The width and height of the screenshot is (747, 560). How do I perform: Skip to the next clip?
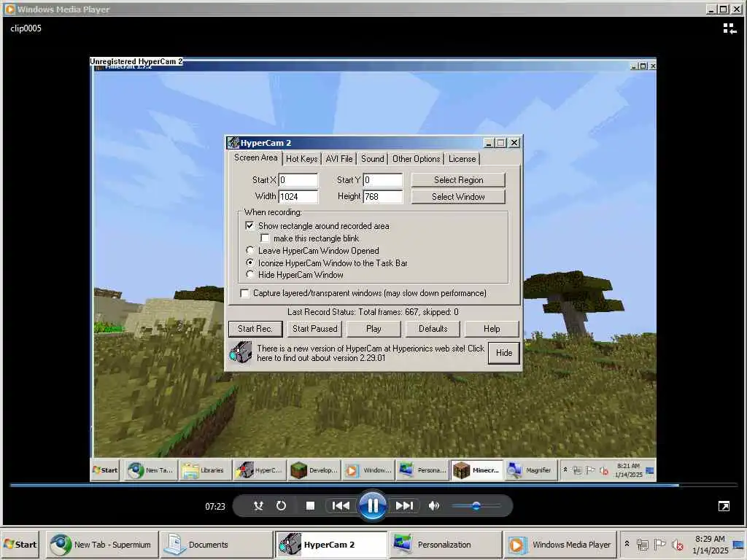pos(404,506)
